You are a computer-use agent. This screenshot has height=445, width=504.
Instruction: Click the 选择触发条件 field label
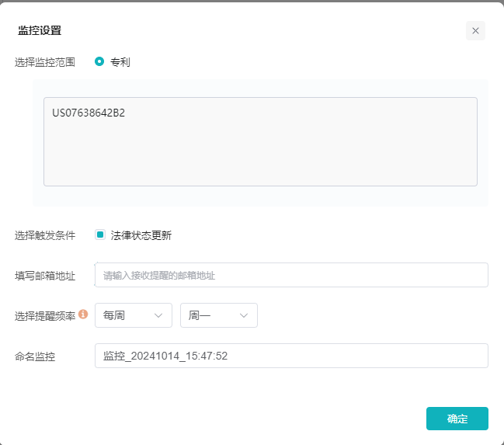(x=45, y=235)
